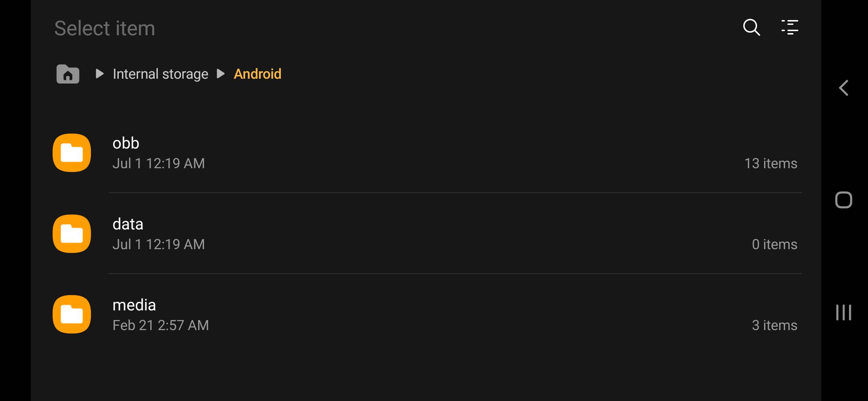Expand the breadcrumb arrow after Internal storage

pyautogui.click(x=221, y=74)
